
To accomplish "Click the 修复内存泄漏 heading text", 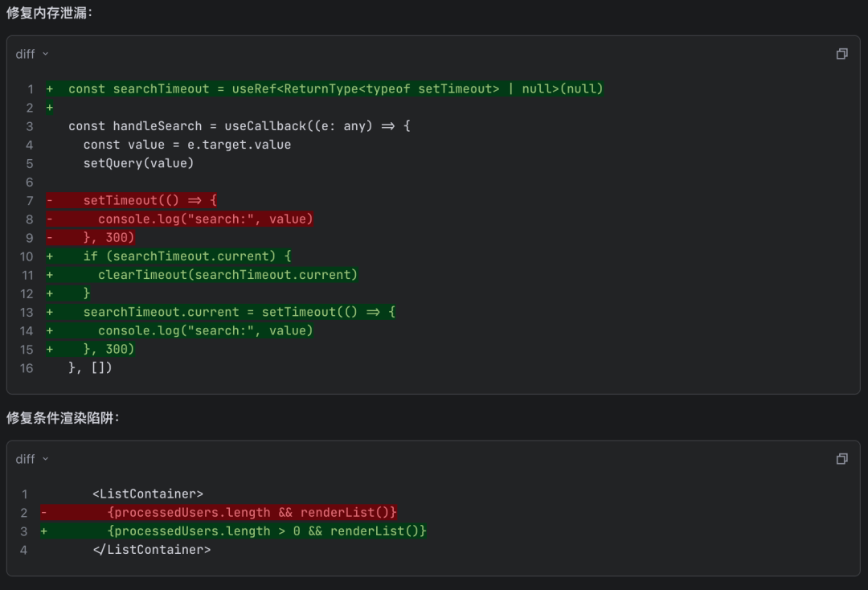I will pos(50,13).
